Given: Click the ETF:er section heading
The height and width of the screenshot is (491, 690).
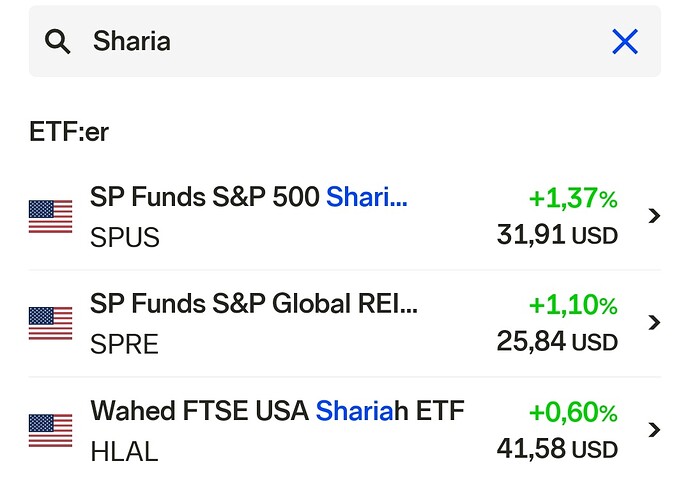Looking at the screenshot, I should point(68,133).
